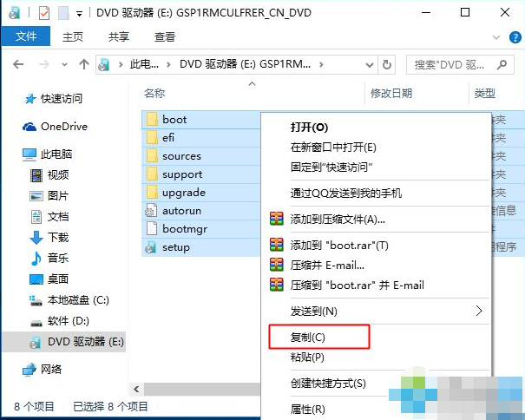Expand chevron after DVD breadcrumb

[x=321, y=64]
